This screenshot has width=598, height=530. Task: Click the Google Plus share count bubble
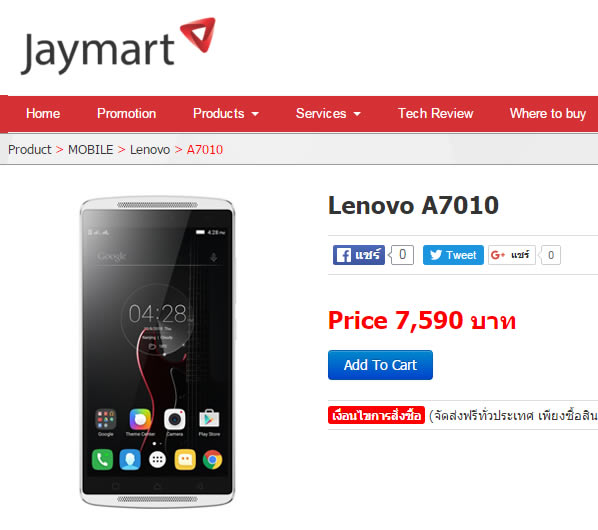[550, 255]
